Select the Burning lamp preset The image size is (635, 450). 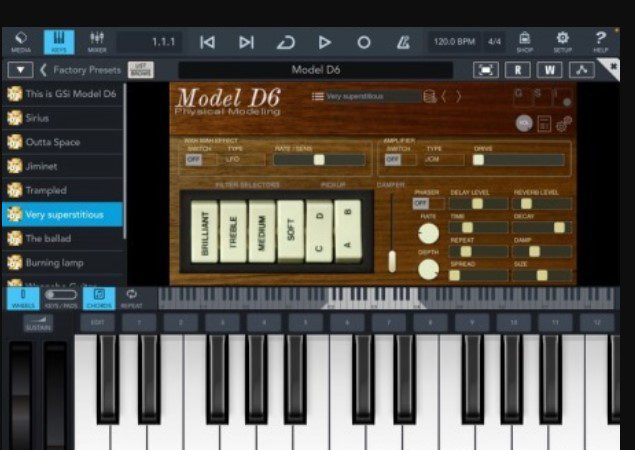63,262
